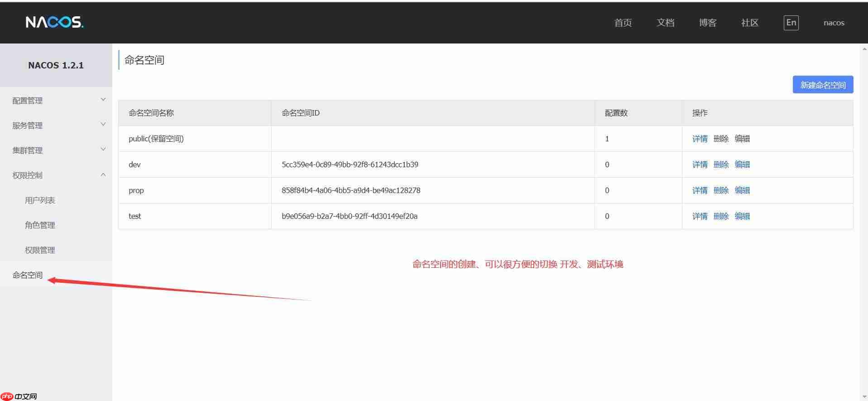The image size is (868, 401).
Task: Click the ID 5cc359e4-0c89-49bb-92f8-61243dcc1b39
Action: tap(350, 164)
